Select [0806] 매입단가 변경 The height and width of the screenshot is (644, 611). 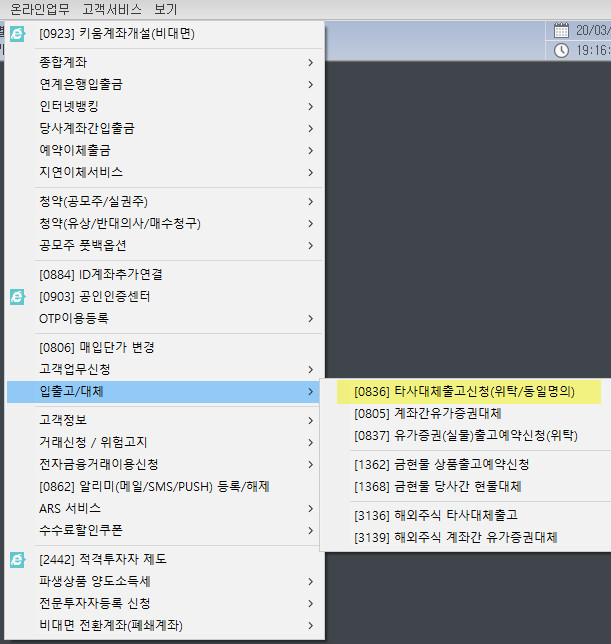tap(164, 347)
